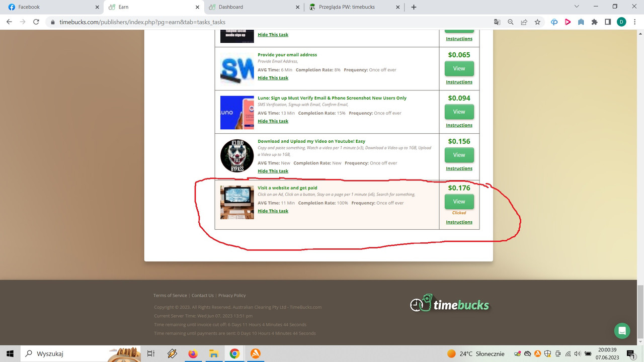Viewport: 644px width, 362px height.
Task: Switch to Chrome on the taskbar
Action: 234,353
